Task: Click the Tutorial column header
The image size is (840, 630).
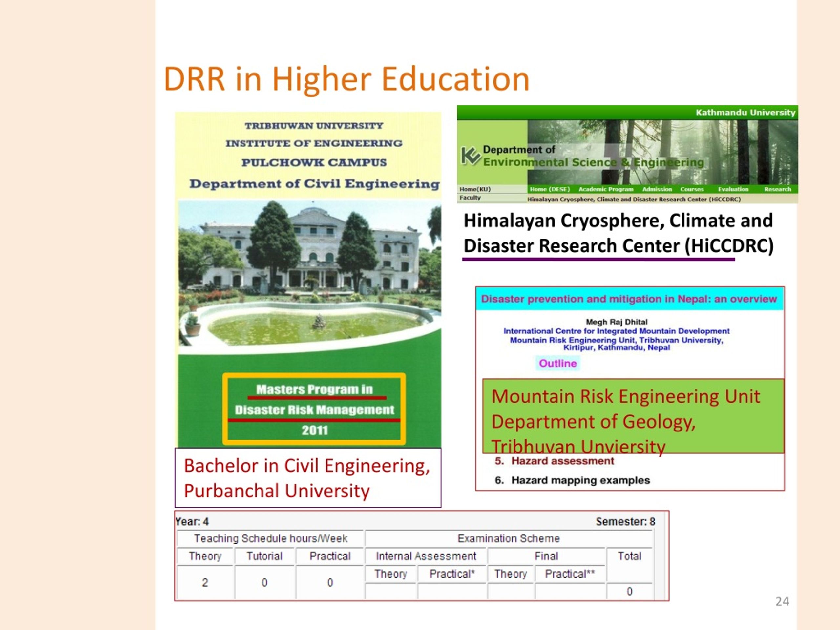Action: click(264, 556)
